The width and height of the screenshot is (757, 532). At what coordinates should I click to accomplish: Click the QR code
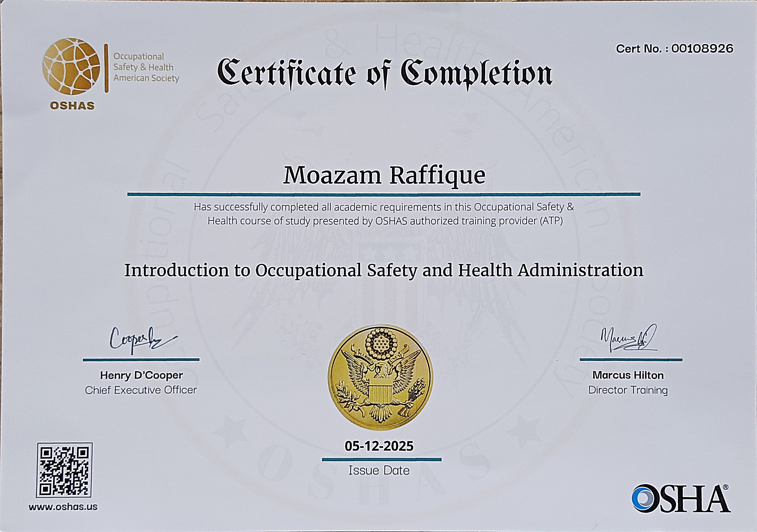64,470
